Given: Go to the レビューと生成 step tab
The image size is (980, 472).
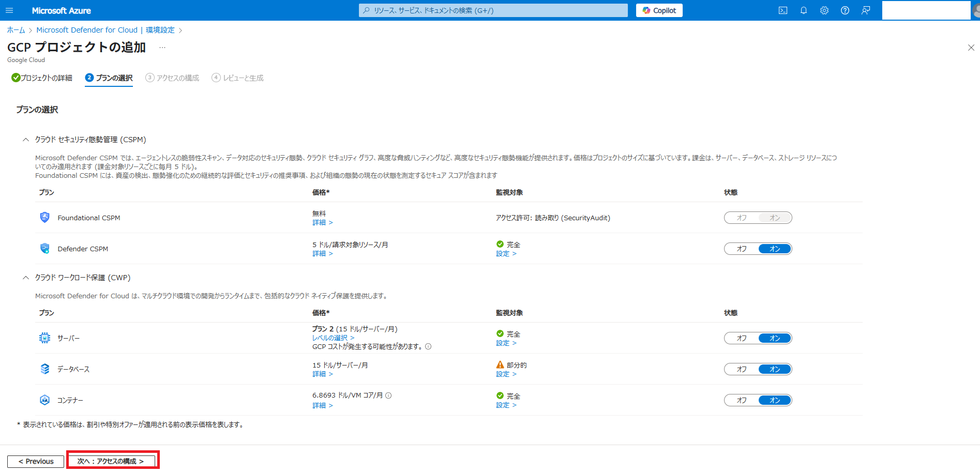Looking at the screenshot, I should 238,78.
